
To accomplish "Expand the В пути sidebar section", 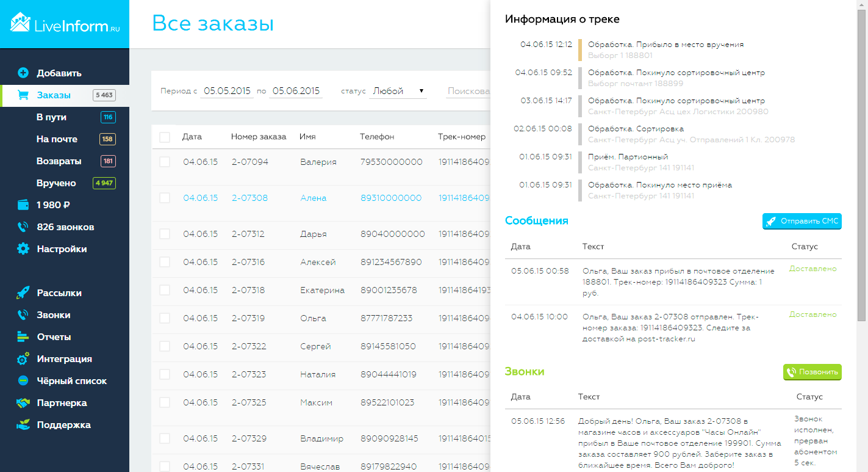I will pos(52,117).
